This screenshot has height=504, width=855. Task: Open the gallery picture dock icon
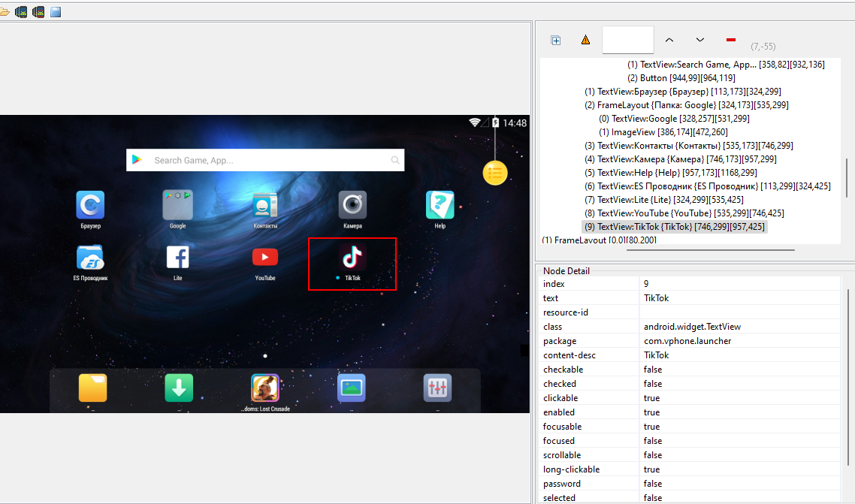pos(351,388)
